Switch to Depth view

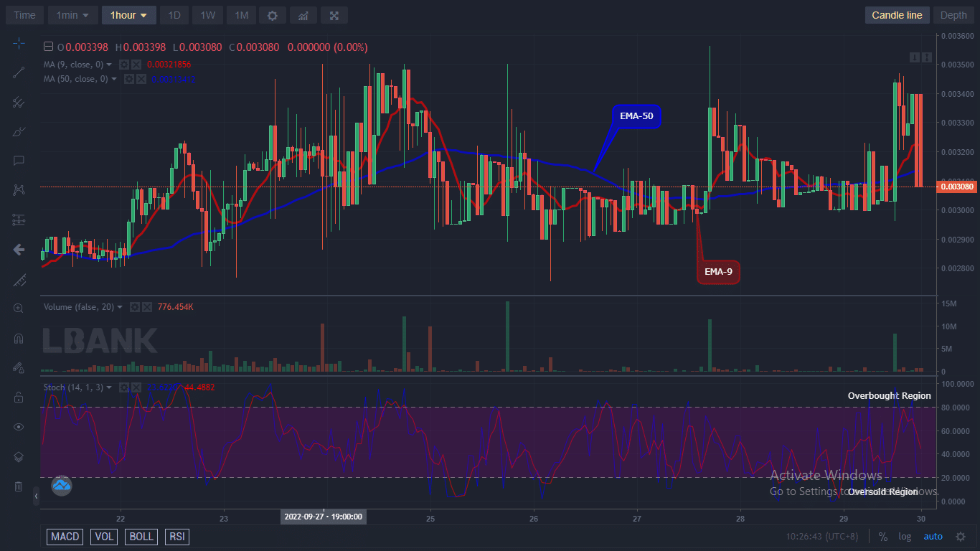pos(953,15)
